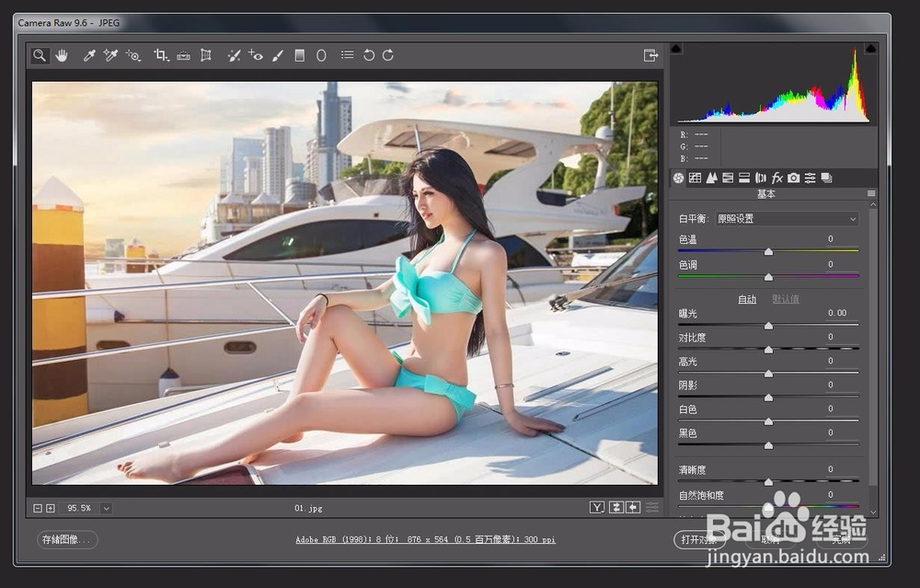
Task: Open the Camera Calibration panel
Action: click(794, 178)
